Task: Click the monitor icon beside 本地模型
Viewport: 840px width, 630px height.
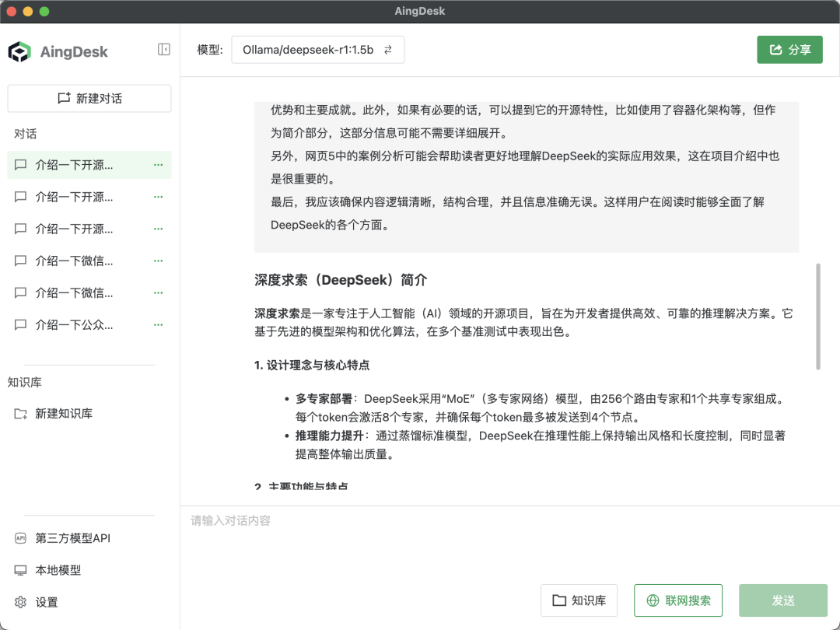Action: pos(20,571)
